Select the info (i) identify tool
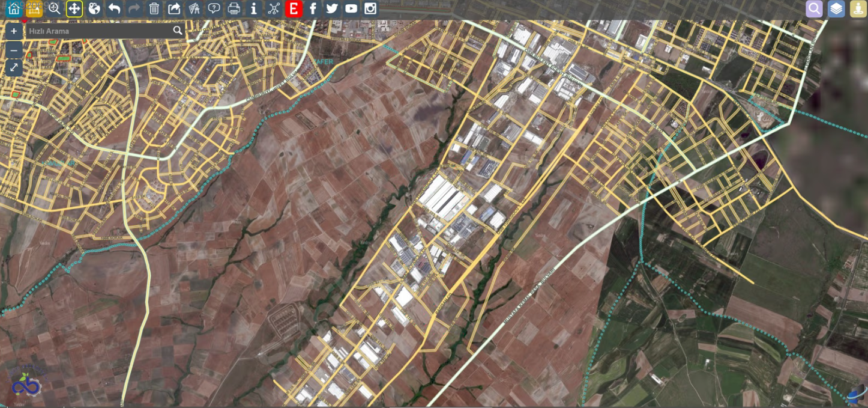 pos(254,8)
